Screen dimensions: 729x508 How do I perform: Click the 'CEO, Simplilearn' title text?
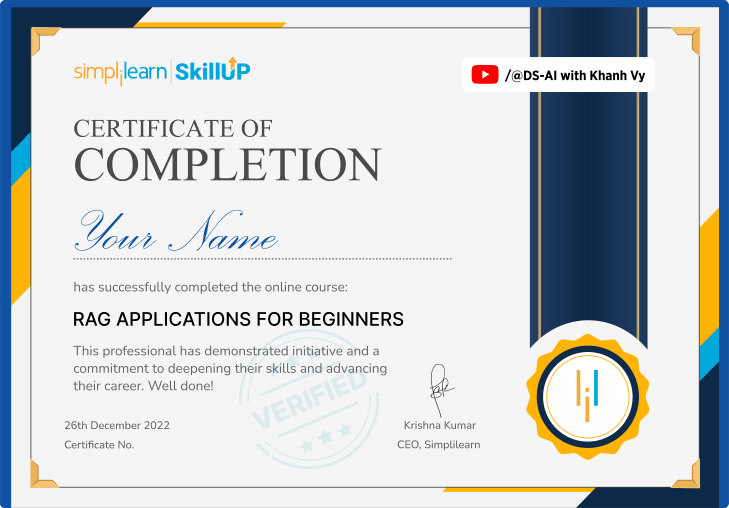coord(438,445)
